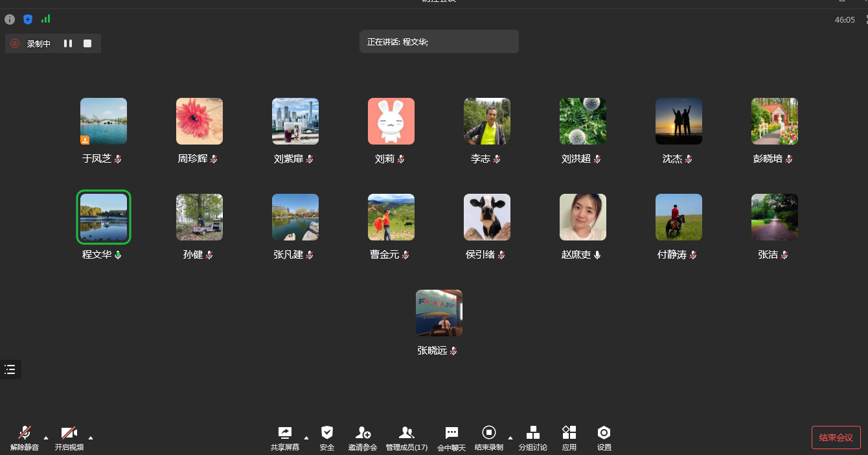Click 共享屏幕 to share screen
Viewport: 868px width, 455px height.
click(285, 437)
